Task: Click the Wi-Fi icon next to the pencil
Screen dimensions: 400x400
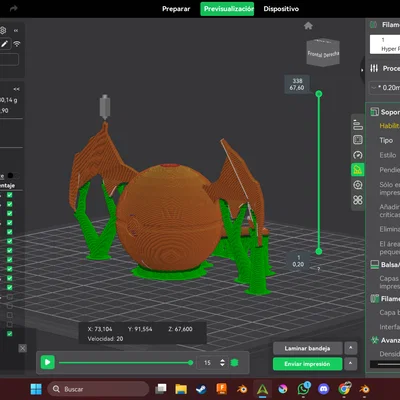Action: (x=17, y=44)
